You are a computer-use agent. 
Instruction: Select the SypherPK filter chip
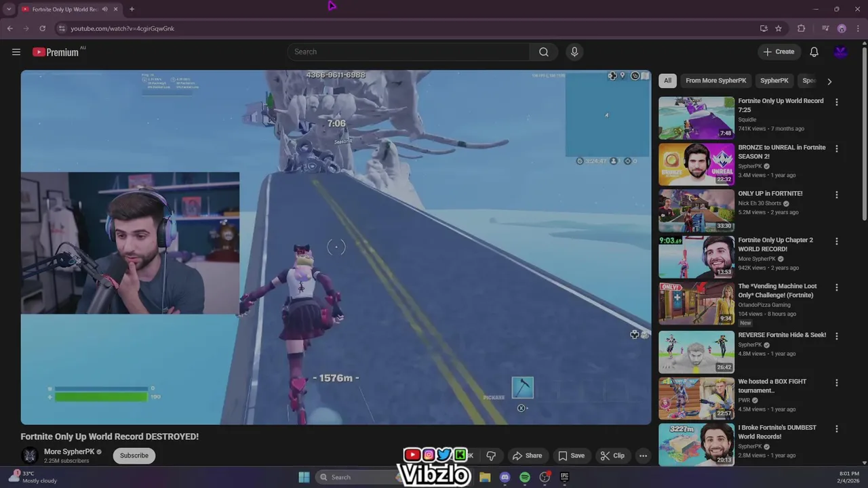point(774,81)
